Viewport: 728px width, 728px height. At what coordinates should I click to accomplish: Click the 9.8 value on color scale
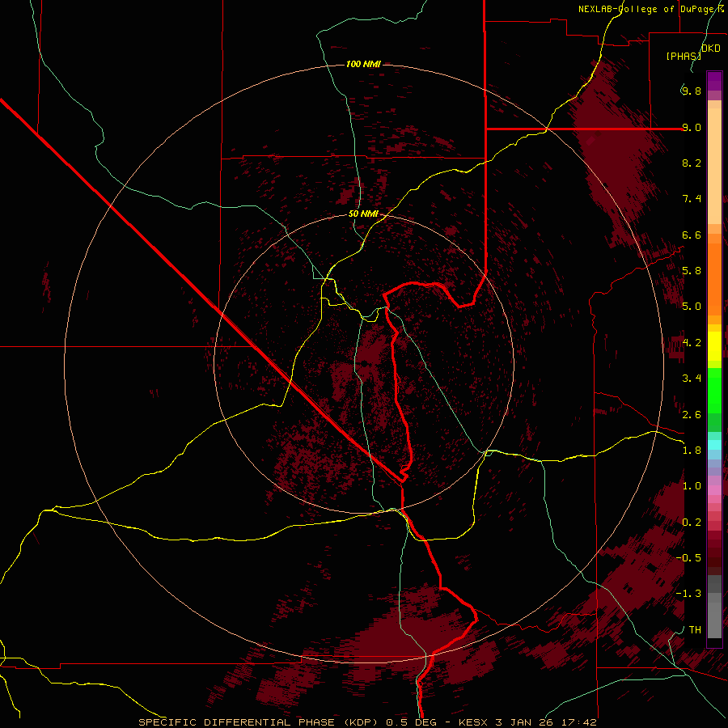pyautogui.click(x=692, y=91)
